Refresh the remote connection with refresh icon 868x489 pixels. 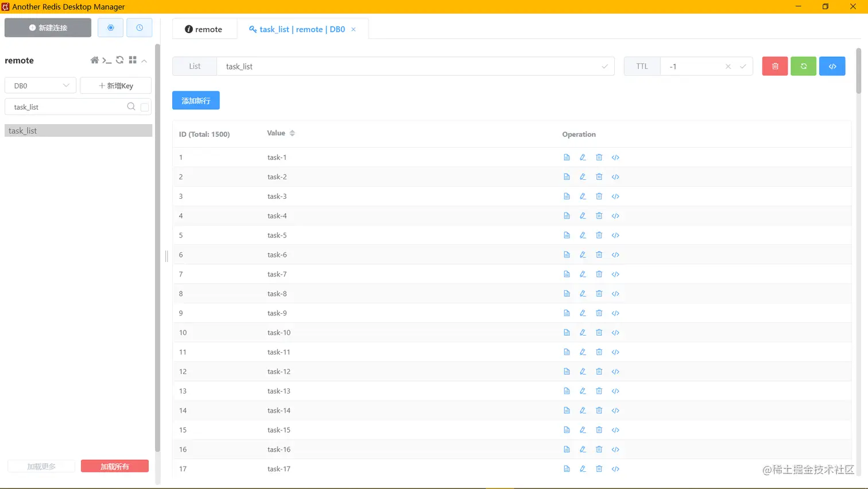120,60
